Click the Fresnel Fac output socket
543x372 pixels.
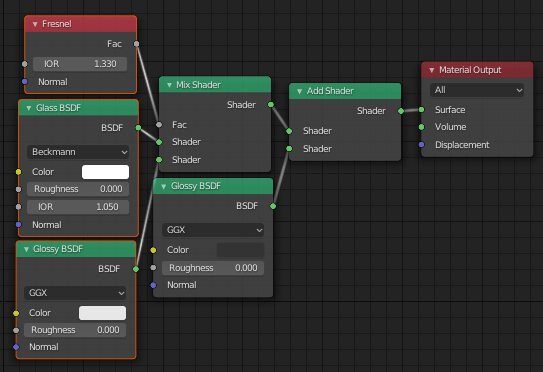[136, 44]
